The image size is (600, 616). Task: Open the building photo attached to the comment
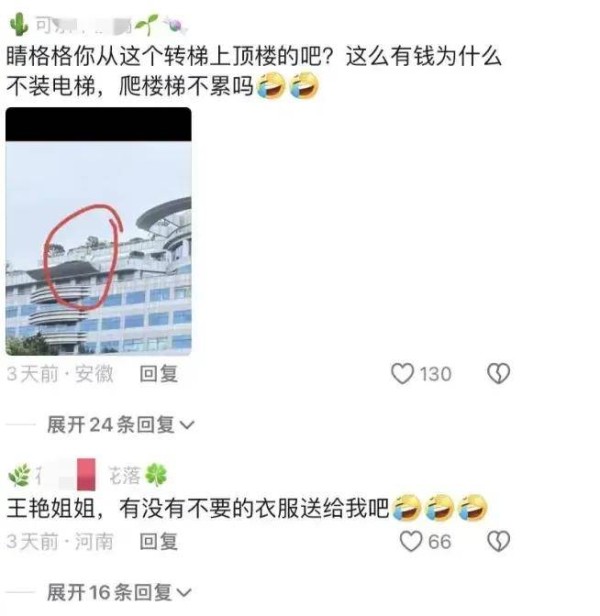(x=98, y=231)
